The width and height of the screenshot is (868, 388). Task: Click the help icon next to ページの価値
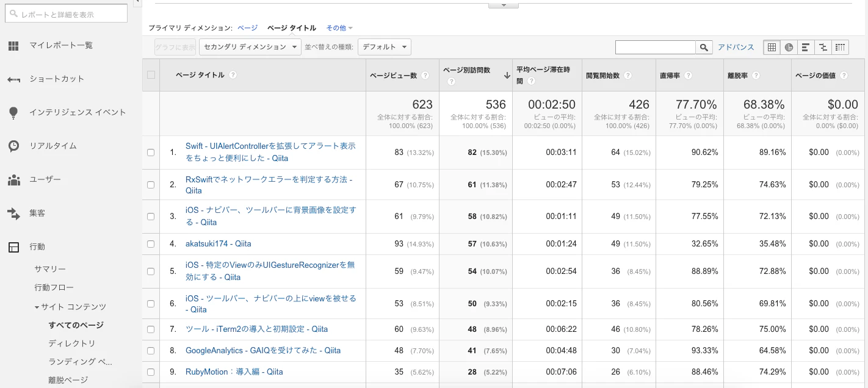(x=844, y=76)
